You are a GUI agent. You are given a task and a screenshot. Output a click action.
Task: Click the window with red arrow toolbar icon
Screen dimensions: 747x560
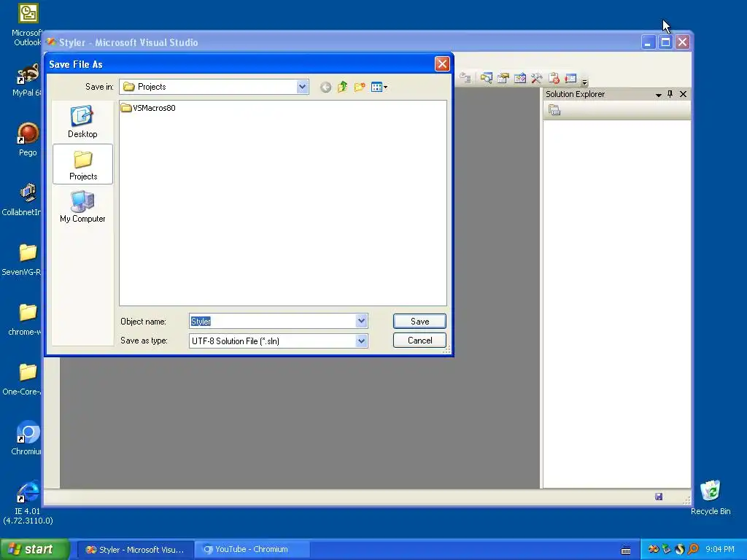pos(570,78)
